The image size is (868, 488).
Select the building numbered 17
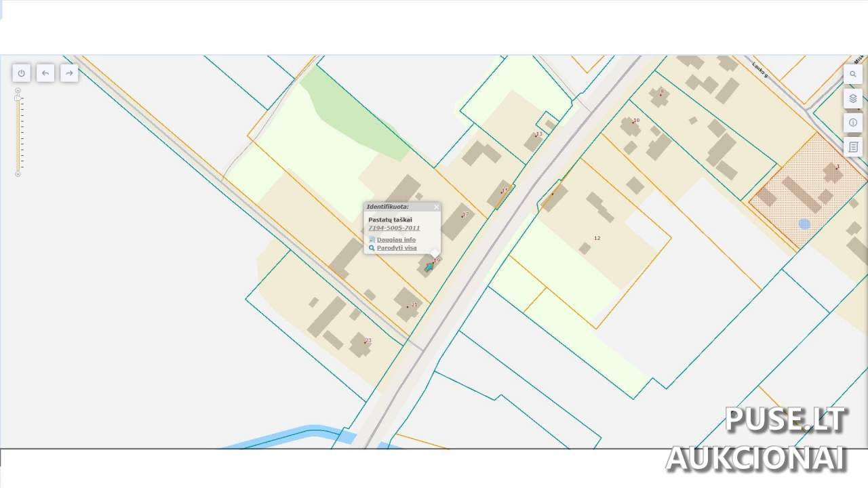click(456, 220)
